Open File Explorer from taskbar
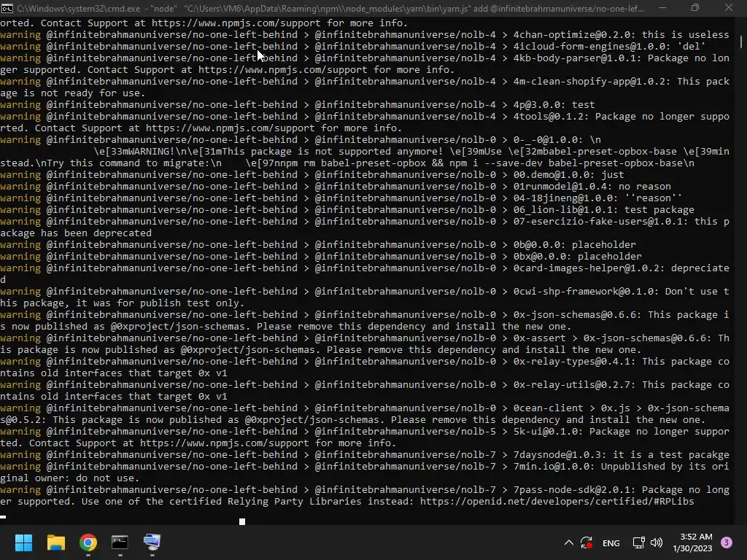 55,542
